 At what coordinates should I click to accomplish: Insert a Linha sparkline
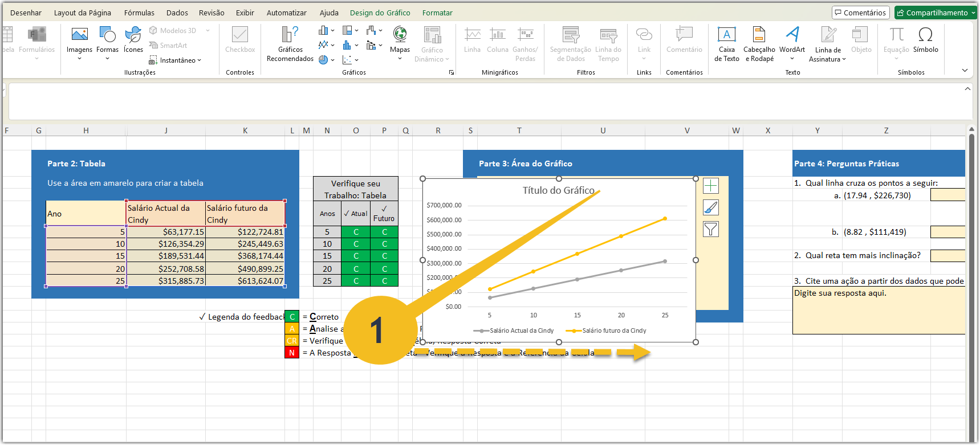pos(472,40)
